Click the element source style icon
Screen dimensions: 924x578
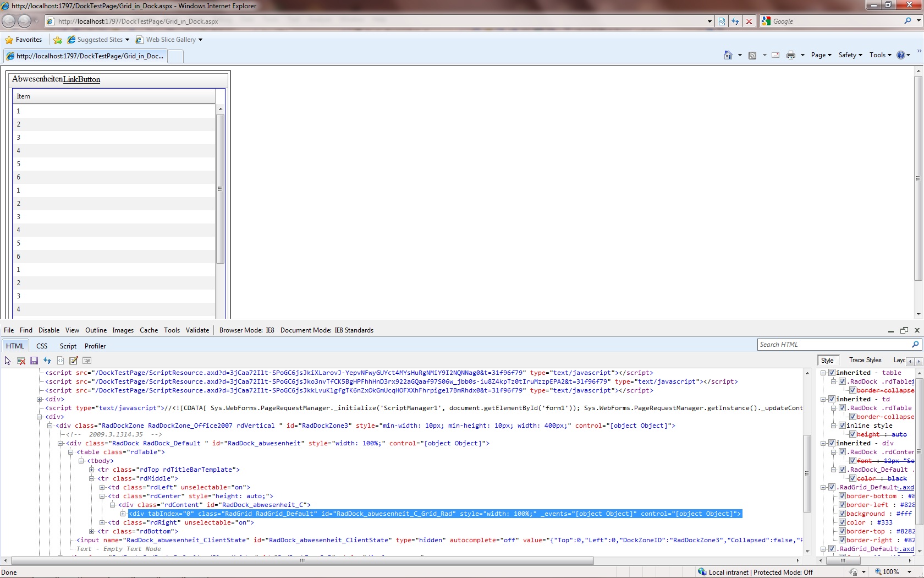coord(61,361)
